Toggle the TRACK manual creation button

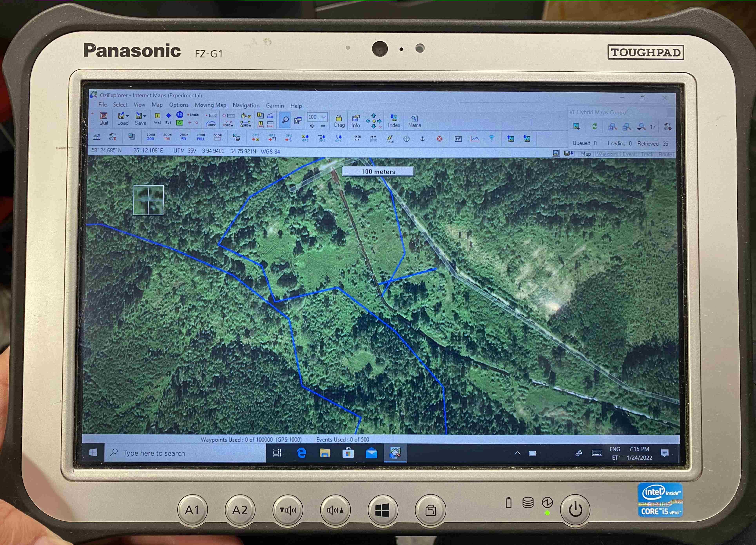pyautogui.click(x=193, y=115)
